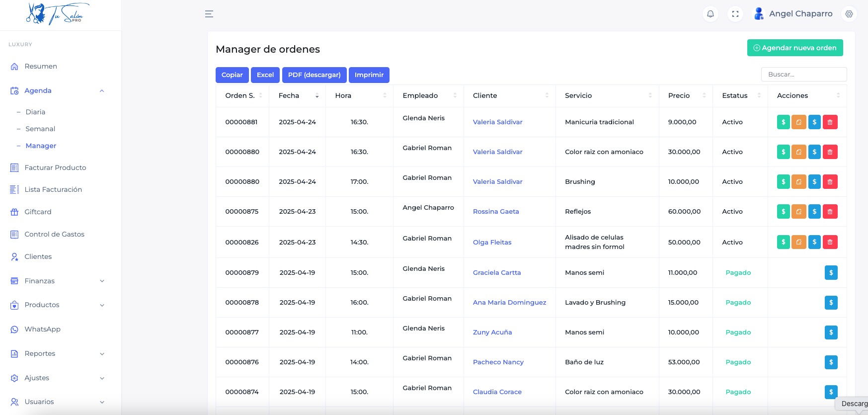
Task: Go to the Semanal agenda view
Action: click(40, 129)
